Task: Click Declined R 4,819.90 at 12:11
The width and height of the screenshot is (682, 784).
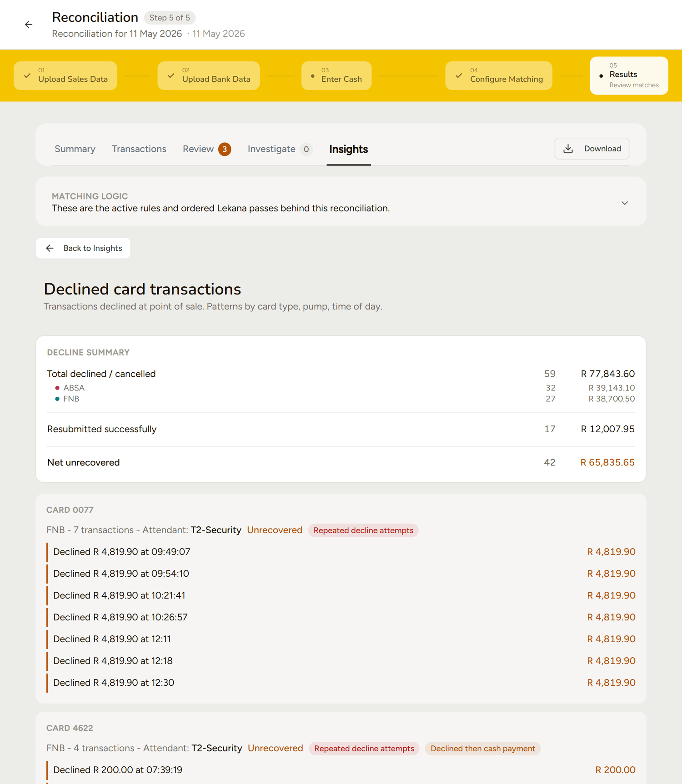Action: coord(112,639)
